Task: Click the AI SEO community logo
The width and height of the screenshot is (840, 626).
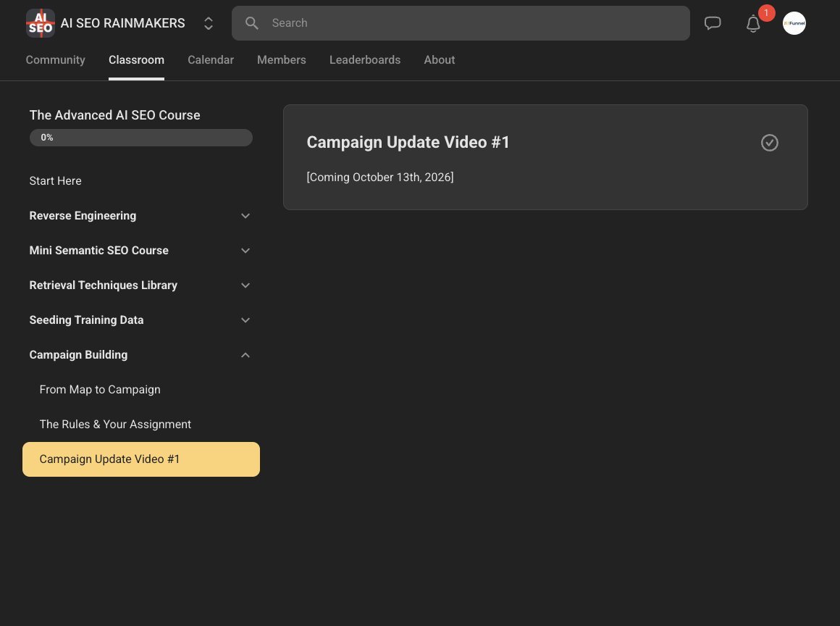Action: point(40,23)
